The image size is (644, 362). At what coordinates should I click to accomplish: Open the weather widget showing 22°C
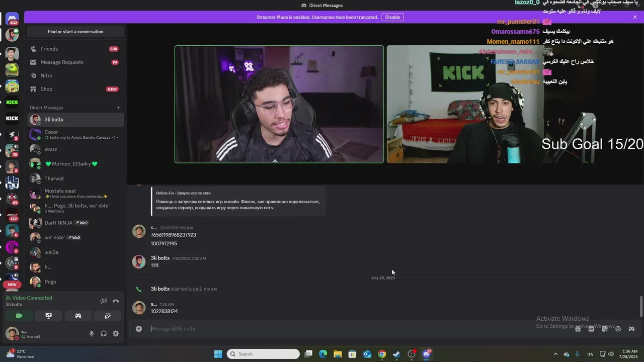20,354
